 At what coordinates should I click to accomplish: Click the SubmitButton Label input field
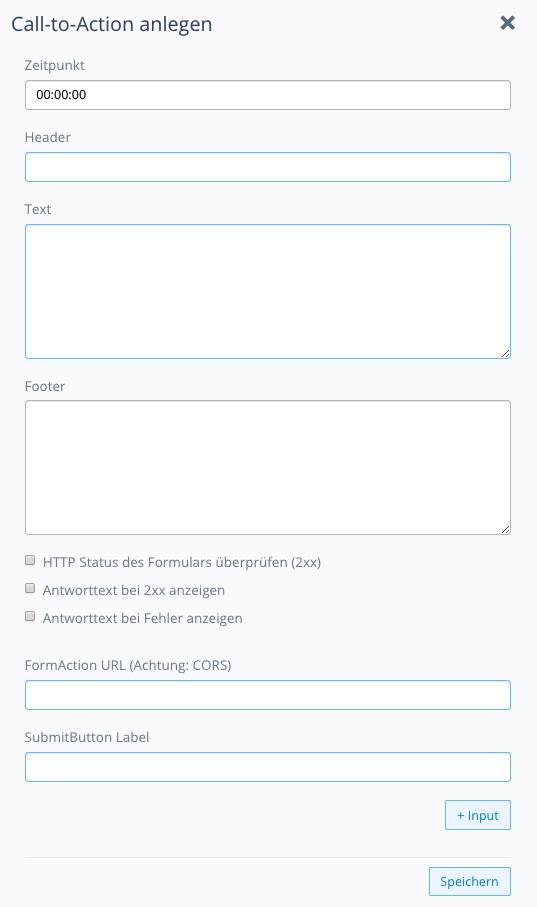tap(268, 767)
